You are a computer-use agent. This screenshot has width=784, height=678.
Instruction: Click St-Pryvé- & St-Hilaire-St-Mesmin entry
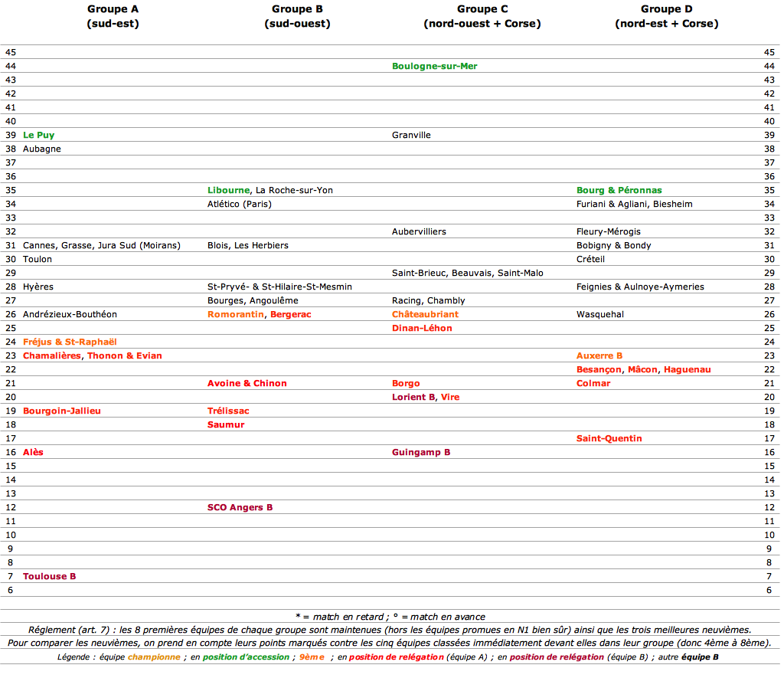point(279,287)
